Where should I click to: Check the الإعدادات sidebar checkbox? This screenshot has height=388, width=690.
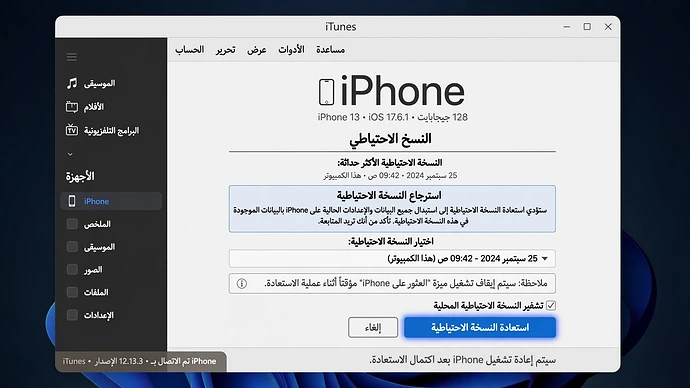tap(72, 315)
